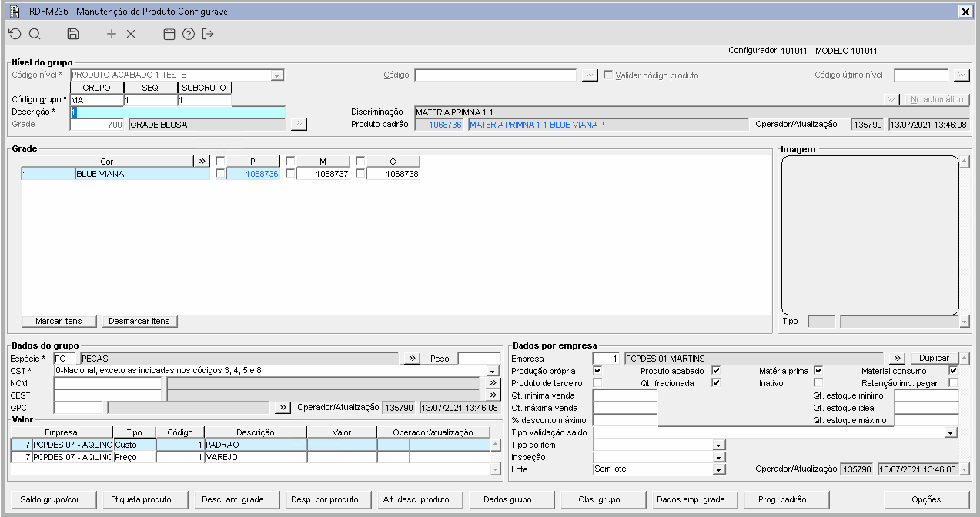Click the Nr. automático button
Viewport: 980px width, 517px height.
pos(937,99)
